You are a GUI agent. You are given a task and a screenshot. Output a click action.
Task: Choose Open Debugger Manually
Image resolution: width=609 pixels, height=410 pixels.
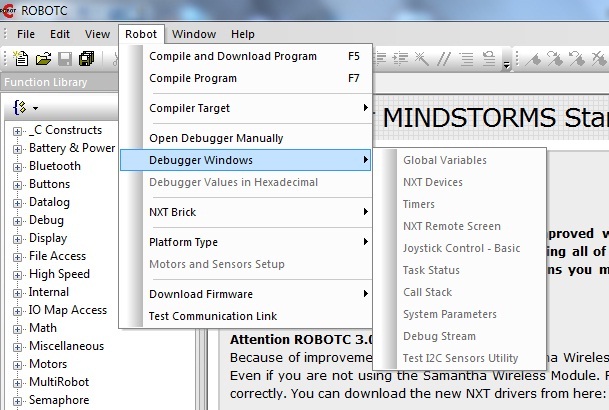[x=245, y=138]
